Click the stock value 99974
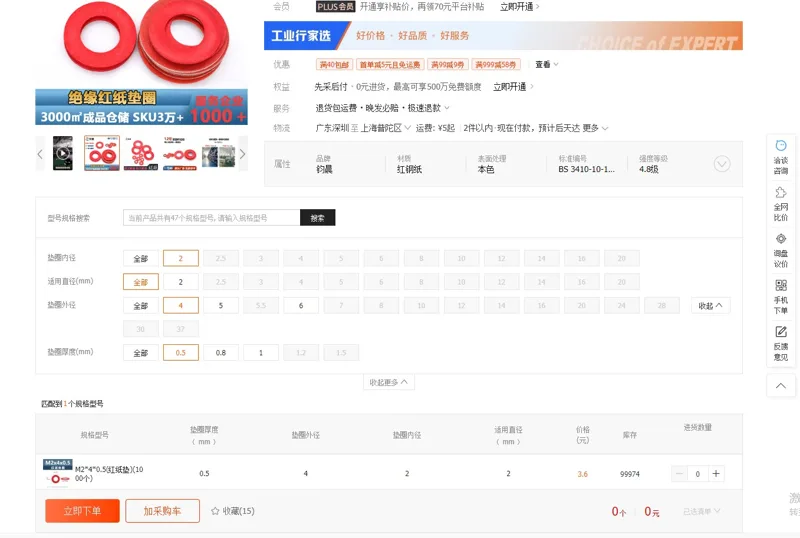The height and width of the screenshot is (538, 800). point(630,474)
